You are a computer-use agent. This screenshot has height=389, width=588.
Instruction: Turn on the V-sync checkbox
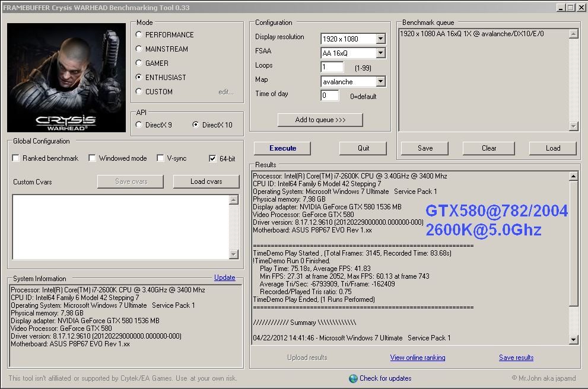tap(161, 158)
